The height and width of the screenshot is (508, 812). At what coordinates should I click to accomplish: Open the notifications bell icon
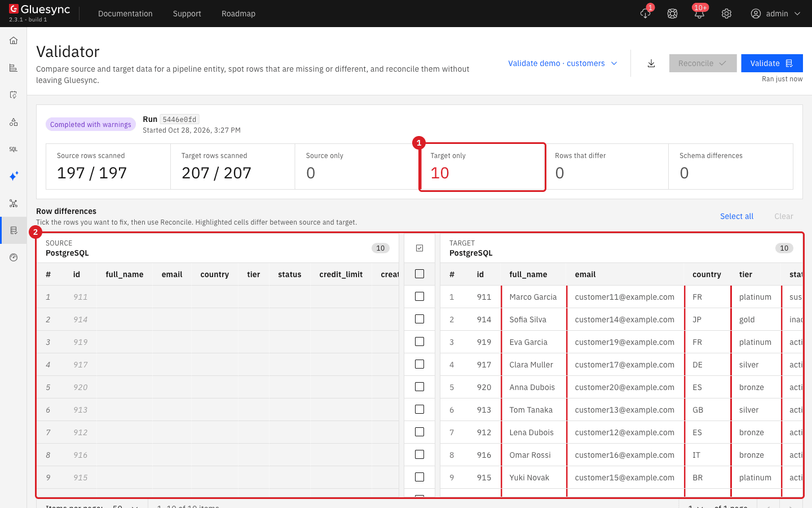[699, 14]
